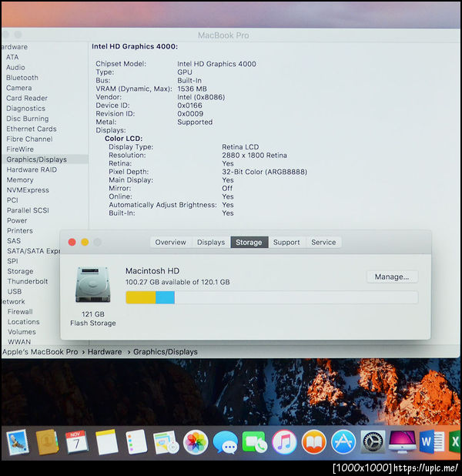This screenshot has width=462, height=476.
Task: Select the Storage tab
Action: 249,243
